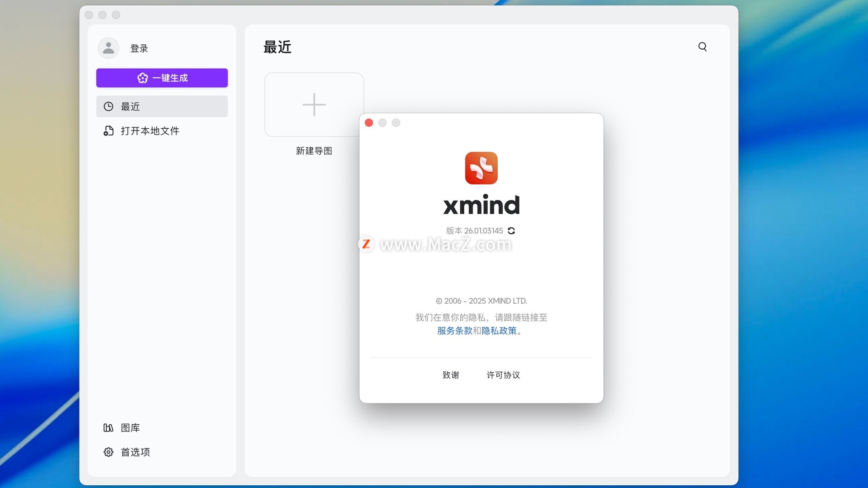This screenshot has width=868, height=488.
Task: Click the 新建导图 label
Action: click(314, 151)
